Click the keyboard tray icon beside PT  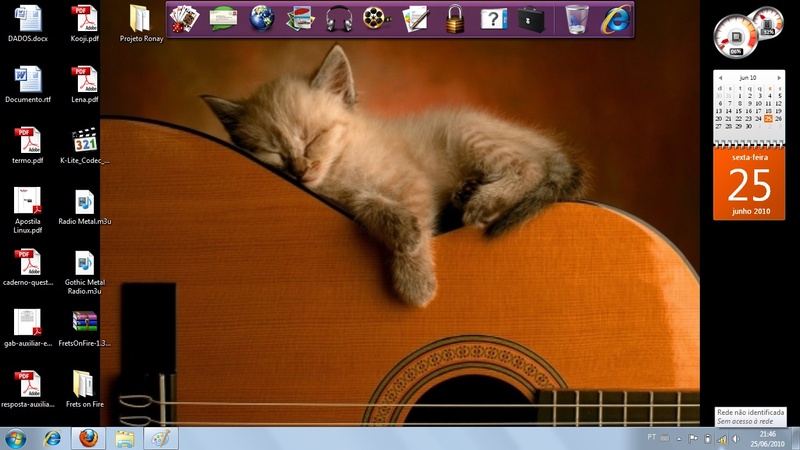pos(665,438)
